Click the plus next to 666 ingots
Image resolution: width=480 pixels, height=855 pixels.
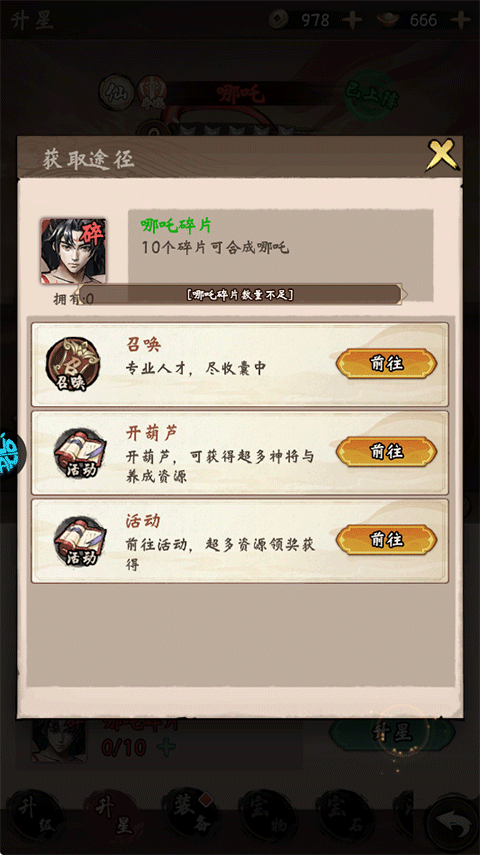click(x=461, y=21)
